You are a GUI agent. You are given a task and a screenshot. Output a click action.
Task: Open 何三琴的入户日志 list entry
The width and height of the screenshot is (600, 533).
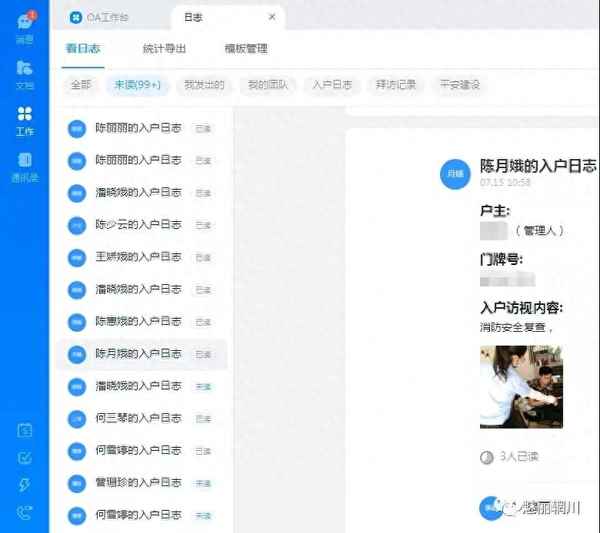(142, 419)
